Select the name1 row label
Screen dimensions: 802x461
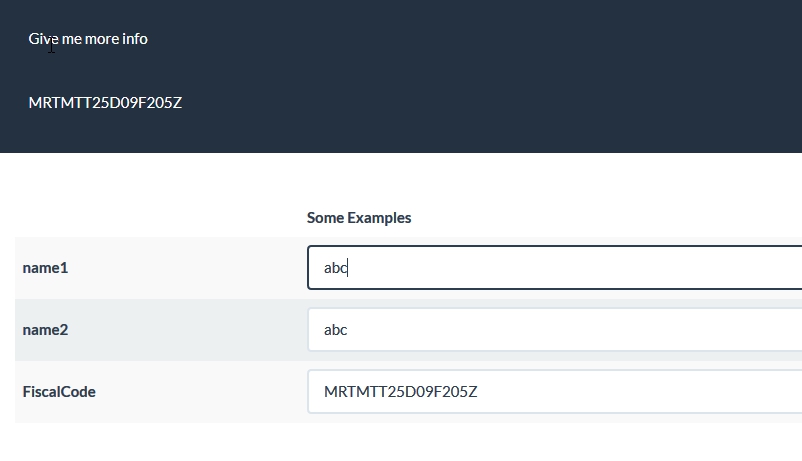(45, 268)
